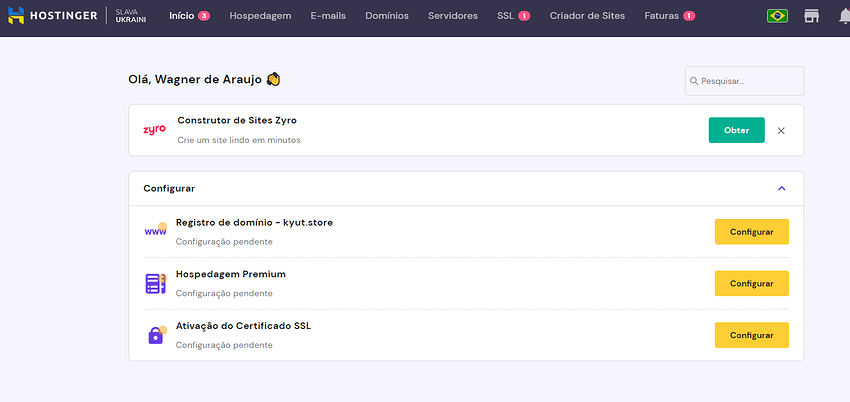Image resolution: width=850 pixels, height=402 pixels.
Task: Collapse the Configurar section
Action: 781,189
